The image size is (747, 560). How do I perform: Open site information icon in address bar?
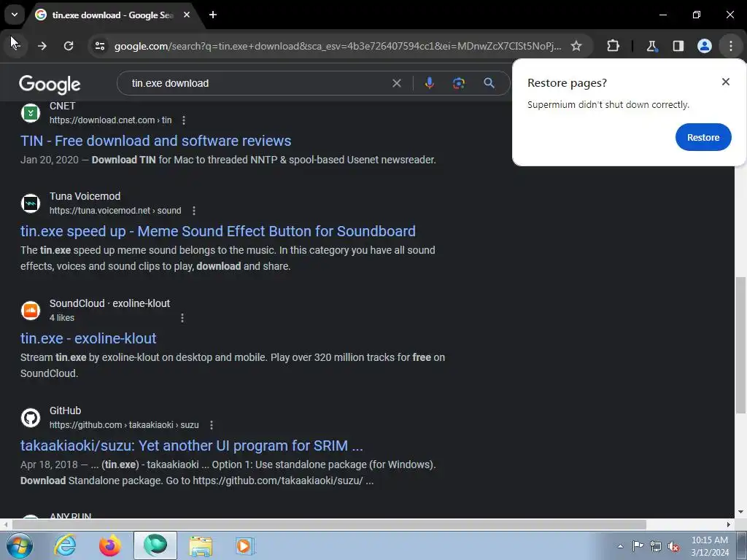(x=100, y=46)
